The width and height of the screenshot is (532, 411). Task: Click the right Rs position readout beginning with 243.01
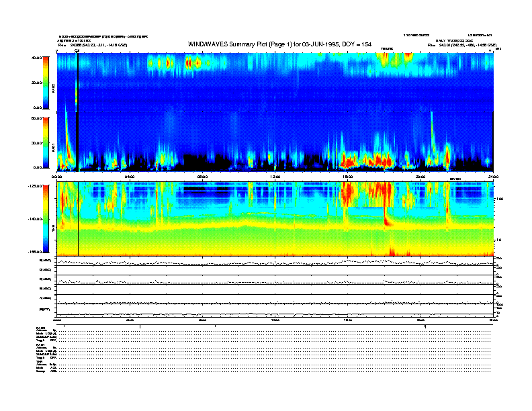tap(462, 45)
